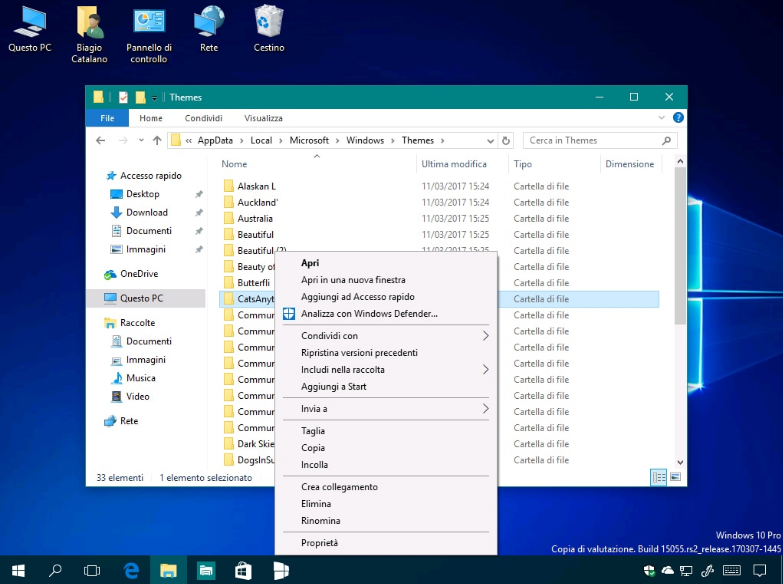Choose Apri in una nuova finestra

pos(353,280)
